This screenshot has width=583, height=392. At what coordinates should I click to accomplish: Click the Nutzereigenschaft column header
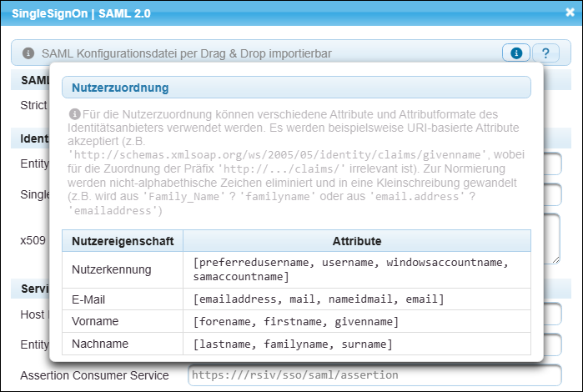(x=123, y=241)
